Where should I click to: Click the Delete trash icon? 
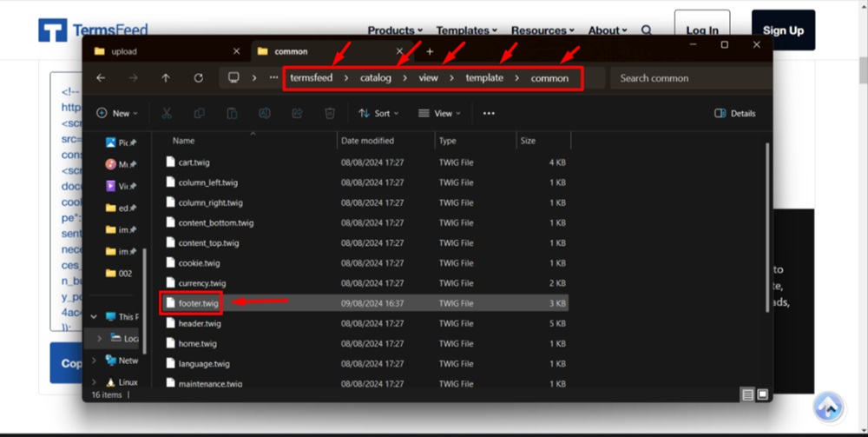pos(330,113)
